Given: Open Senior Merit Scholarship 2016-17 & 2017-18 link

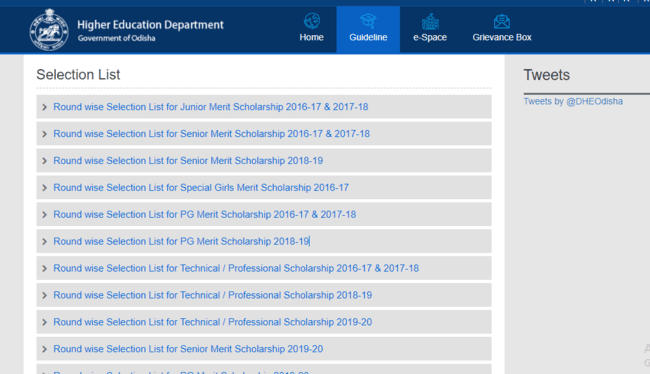Looking at the screenshot, I should pyautogui.click(x=211, y=134).
